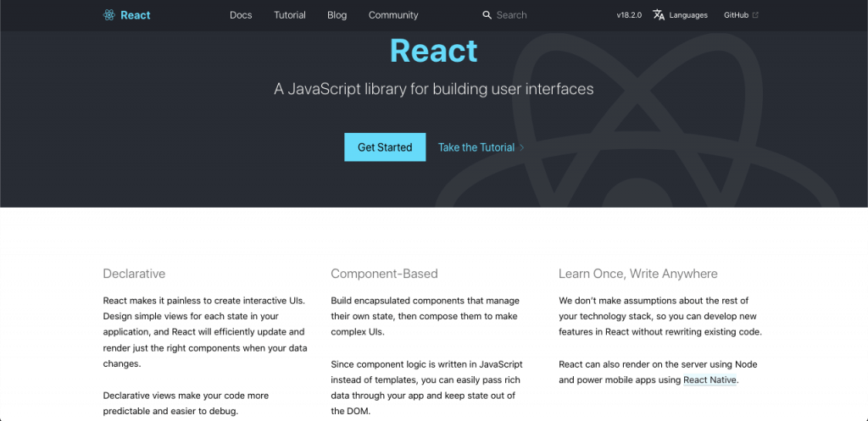Viewport: 868px width, 421px height.
Task: Click the React brand name in header
Action: 135,15
